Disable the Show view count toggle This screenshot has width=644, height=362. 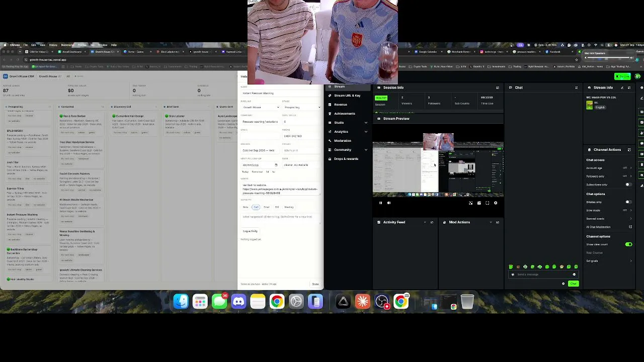pyautogui.click(x=628, y=244)
